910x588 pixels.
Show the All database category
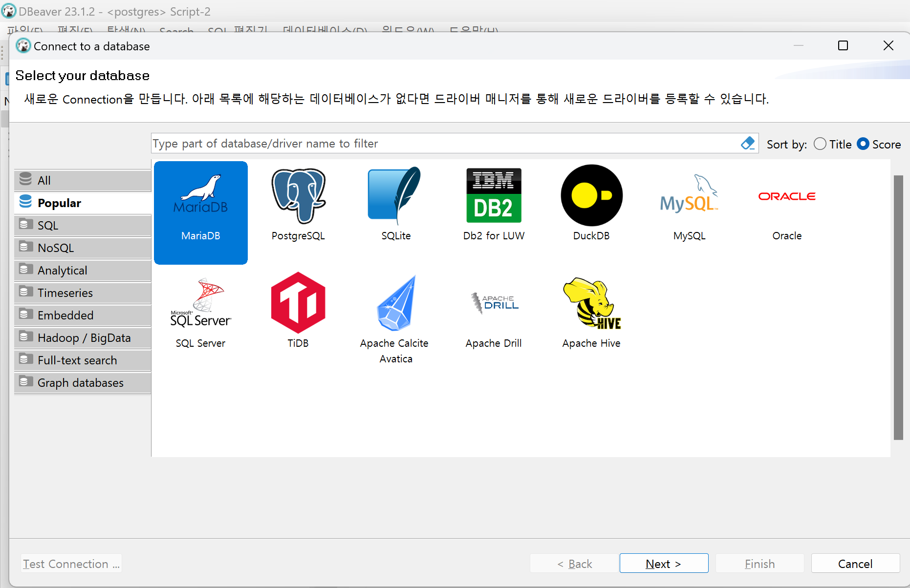pyautogui.click(x=83, y=180)
